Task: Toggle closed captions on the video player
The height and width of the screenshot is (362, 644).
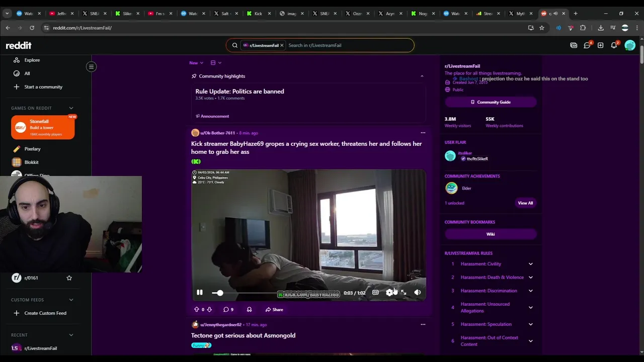Action: (x=375, y=293)
